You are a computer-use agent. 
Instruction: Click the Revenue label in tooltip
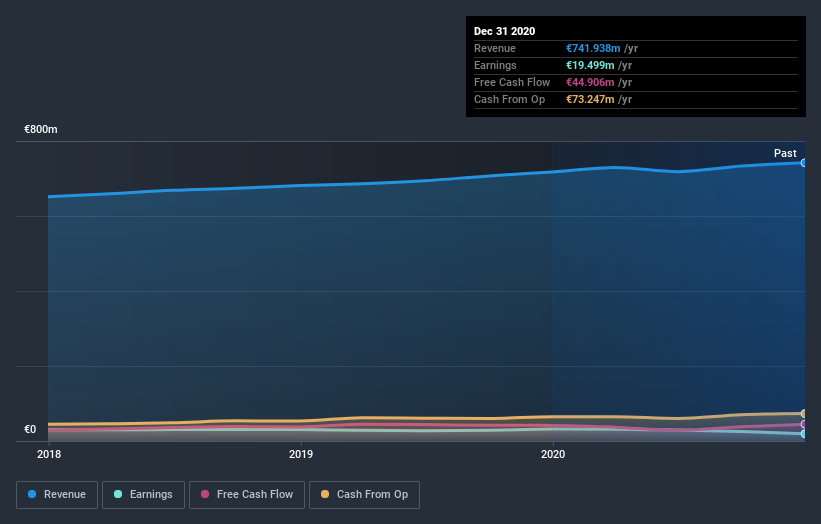click(495, 49)
